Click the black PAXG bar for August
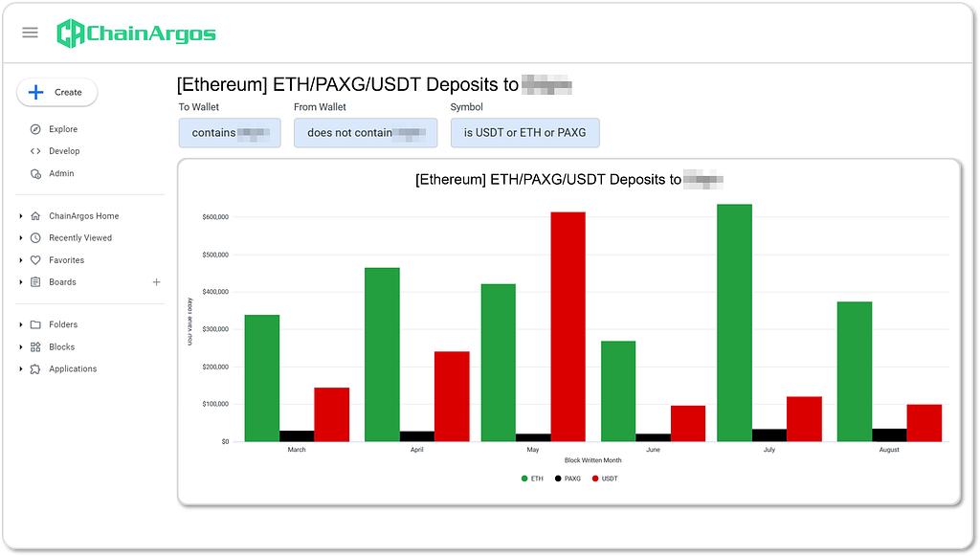This screenshot has height=556, width=980. tap(889, 435)
